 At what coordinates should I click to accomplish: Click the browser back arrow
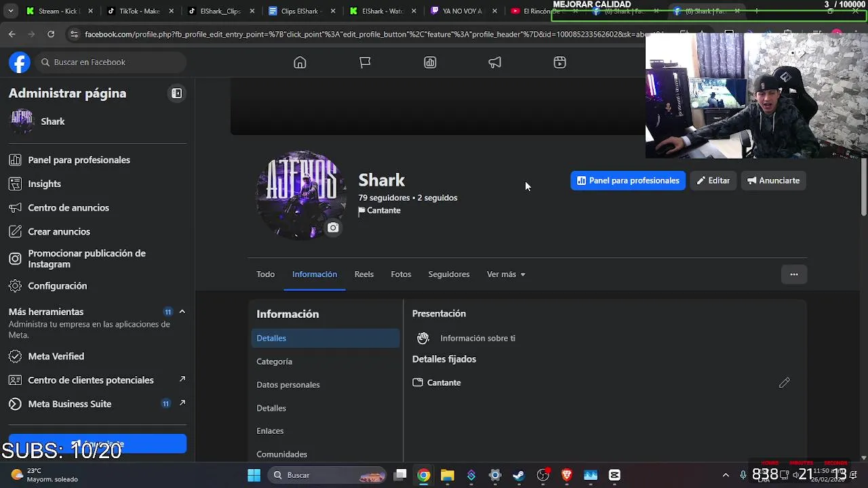(12, 34)
